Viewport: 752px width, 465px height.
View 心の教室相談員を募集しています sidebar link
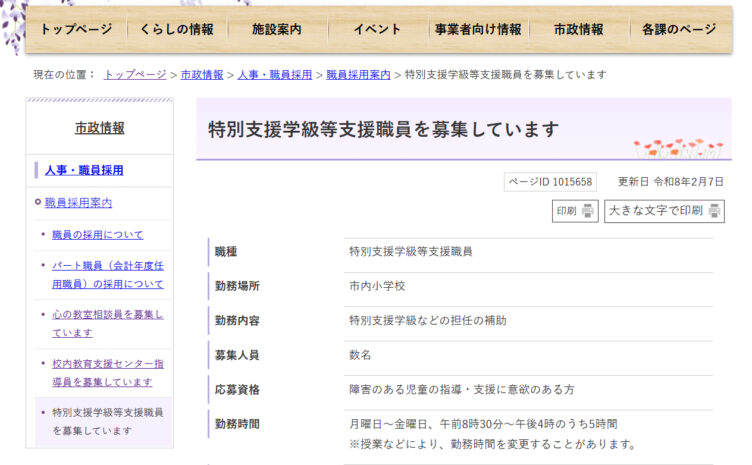tap(107, 323)
